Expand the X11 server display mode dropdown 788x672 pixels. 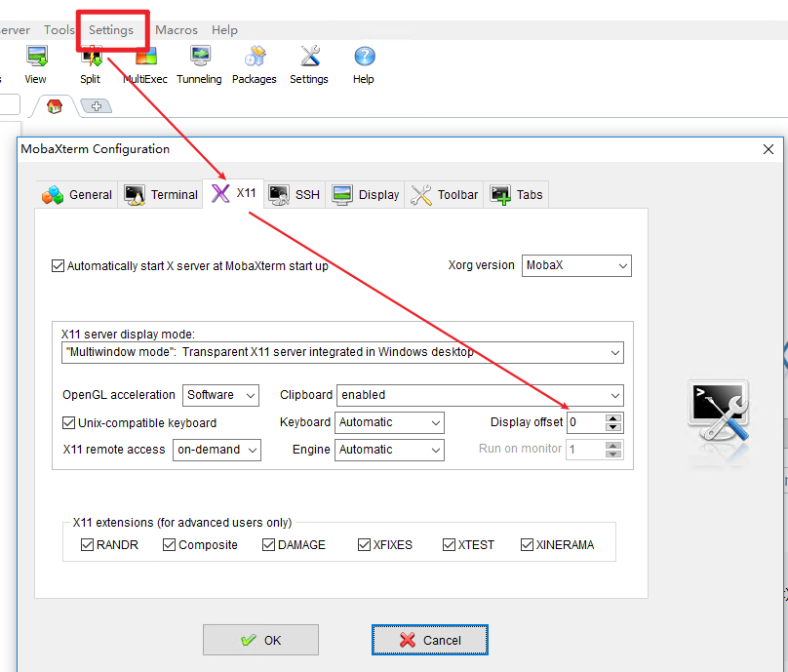(x=342, y=352)
